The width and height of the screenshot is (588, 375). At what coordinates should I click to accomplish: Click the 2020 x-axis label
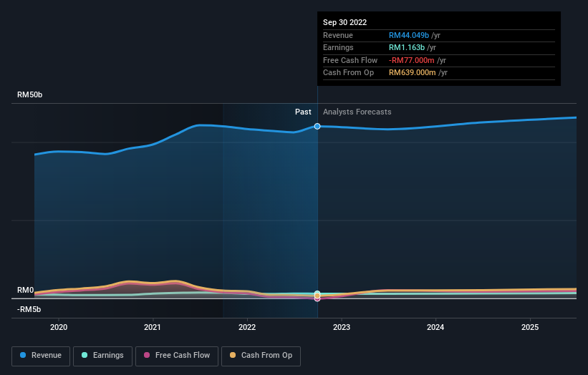pyautogui.click(x=59, y=327)
